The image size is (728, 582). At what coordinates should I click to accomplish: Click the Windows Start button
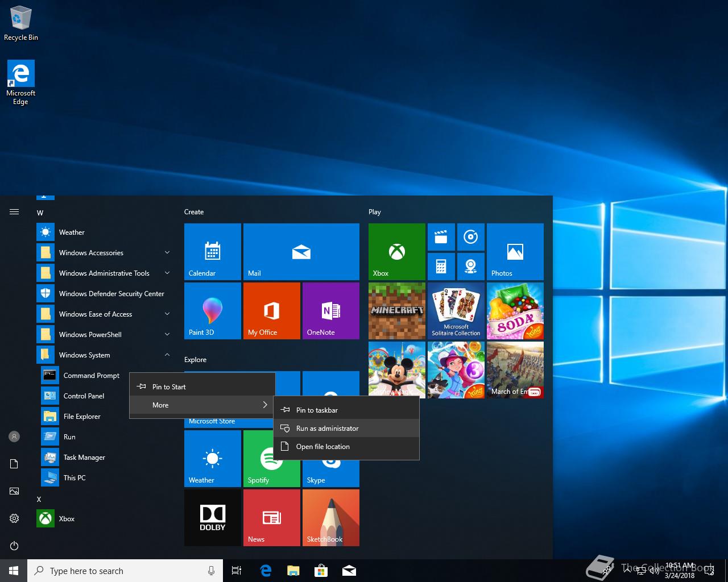coord(14,571)
